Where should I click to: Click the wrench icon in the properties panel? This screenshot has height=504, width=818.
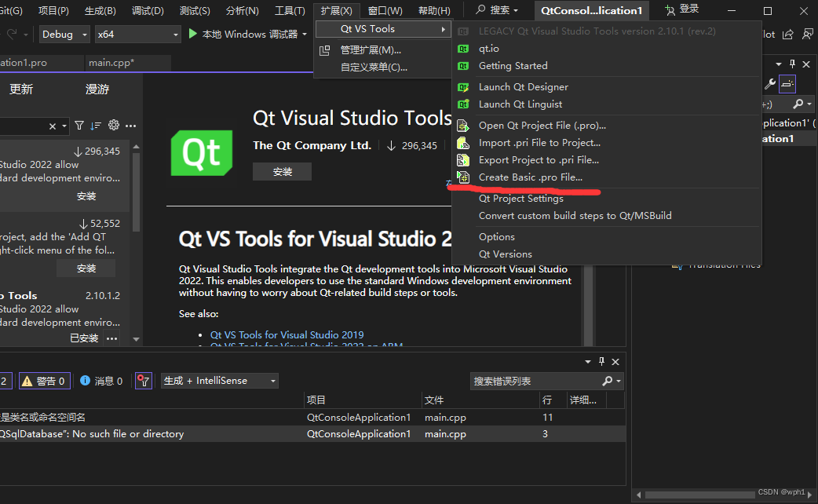click(x=769, y=85)
